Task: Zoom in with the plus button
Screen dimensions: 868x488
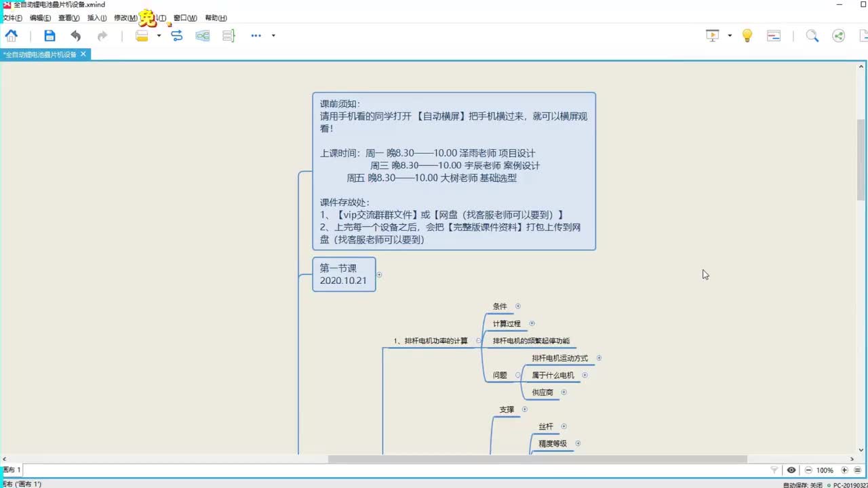Action: (x=844, y=470)
